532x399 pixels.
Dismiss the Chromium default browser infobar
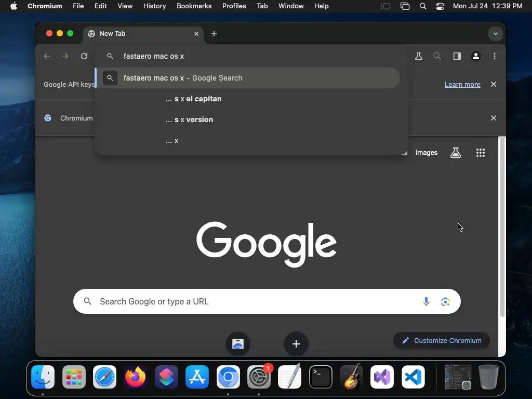tap(494, 118)
